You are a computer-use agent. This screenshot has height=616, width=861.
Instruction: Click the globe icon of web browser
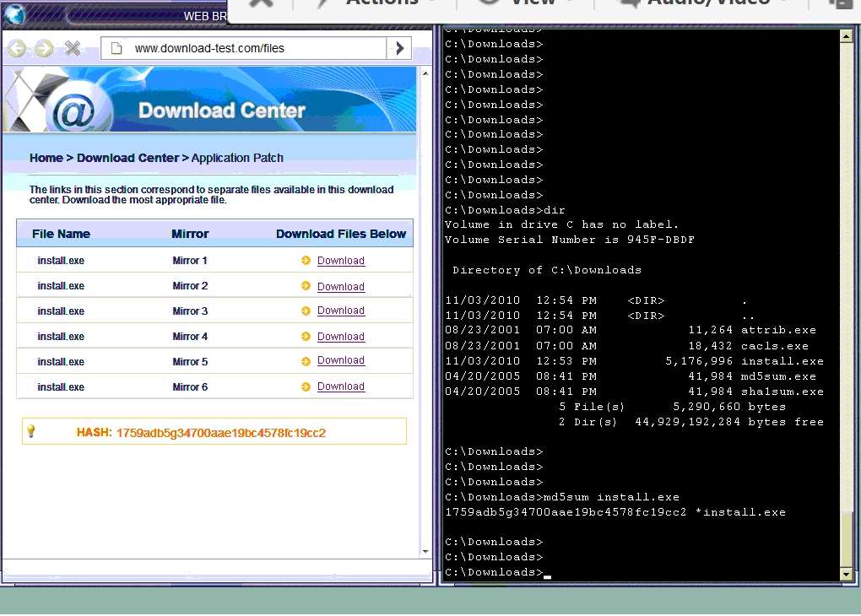pyautogui.click(x=14, y=14)
